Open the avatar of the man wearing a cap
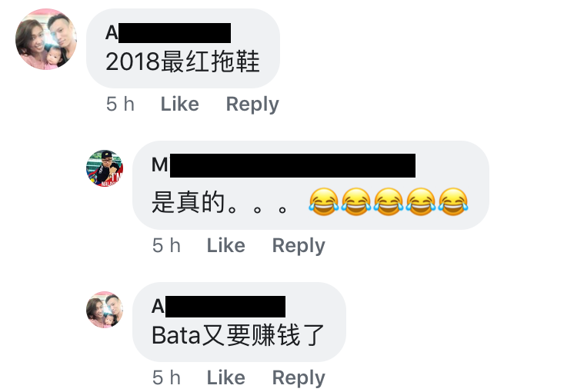Image resolution: width=574 pixels, height=392 pixels. (x=105, y=168)
